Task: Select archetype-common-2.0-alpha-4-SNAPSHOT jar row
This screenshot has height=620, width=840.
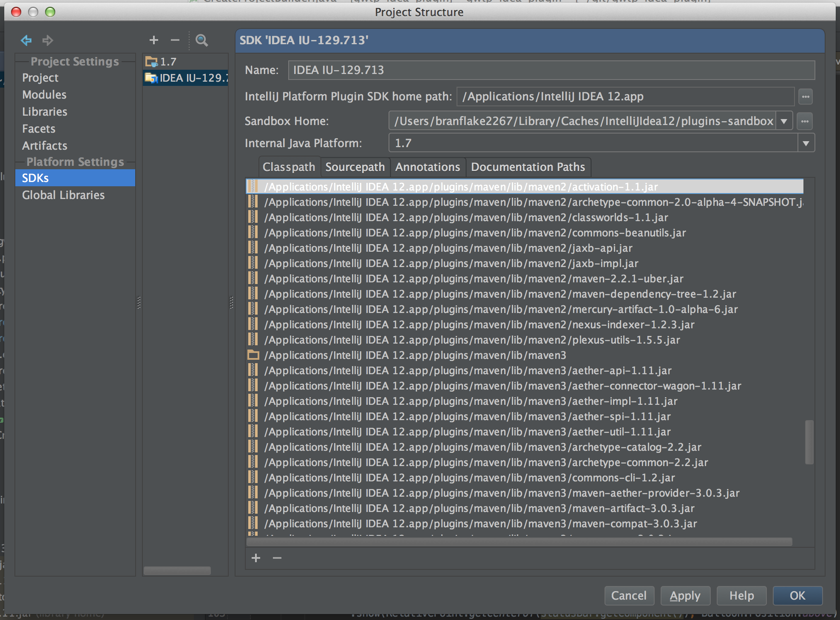Action: [x=525, y=202]
